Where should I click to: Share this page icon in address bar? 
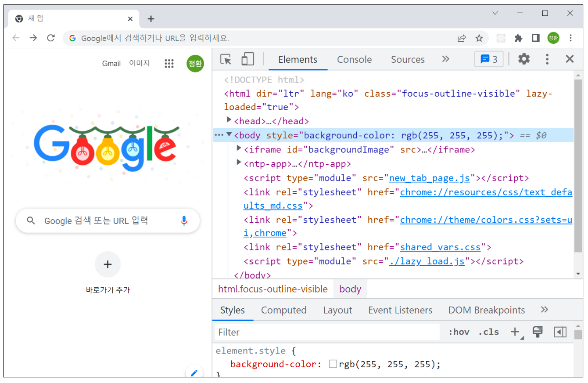(462, 38)
